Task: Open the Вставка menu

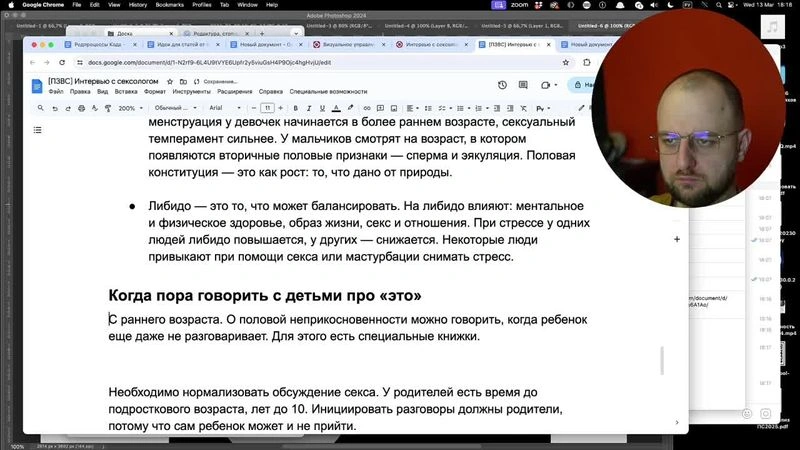Action: tap(126, 92)
